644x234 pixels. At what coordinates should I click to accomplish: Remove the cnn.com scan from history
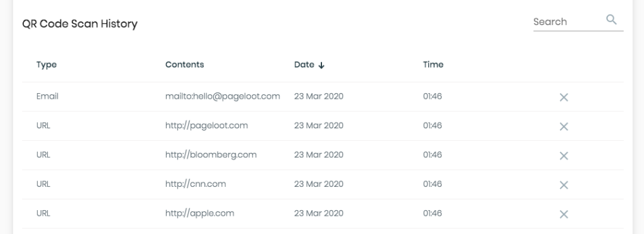pos(563,185)
